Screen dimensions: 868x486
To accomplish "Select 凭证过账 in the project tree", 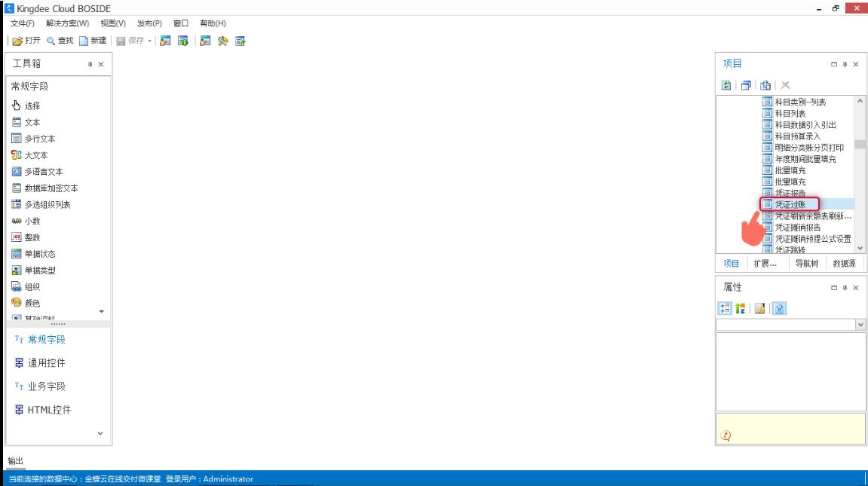I will [x=790, y=204].
